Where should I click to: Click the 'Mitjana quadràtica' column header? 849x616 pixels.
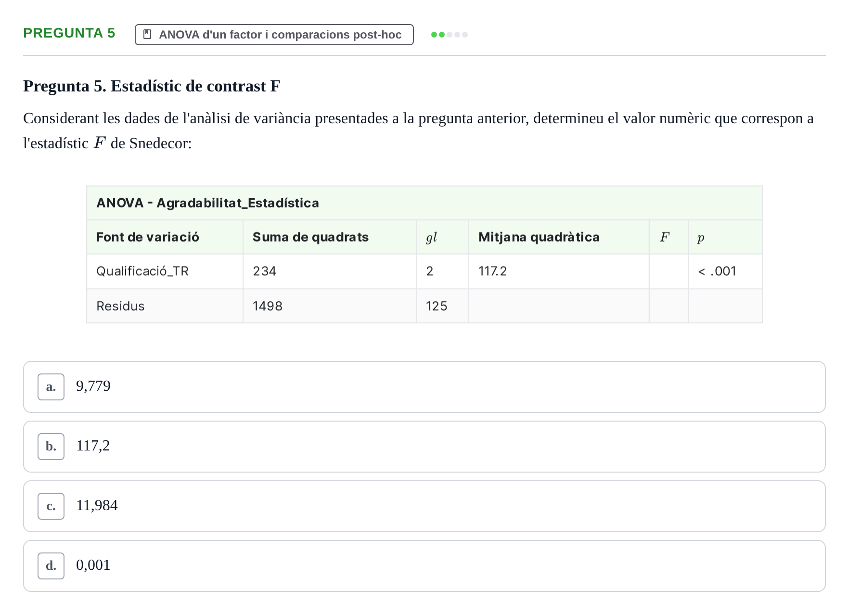point(539,237)
